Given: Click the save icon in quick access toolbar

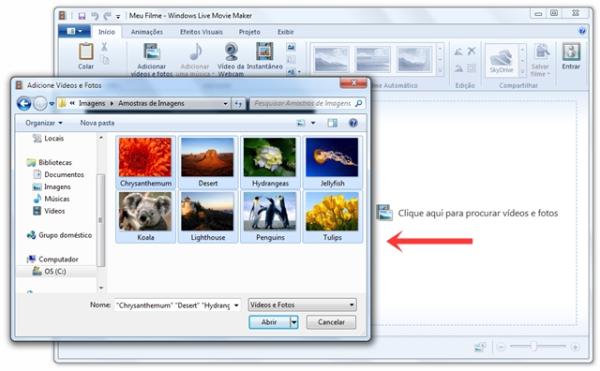Looking at the screenshot, I should click(82, 16).
